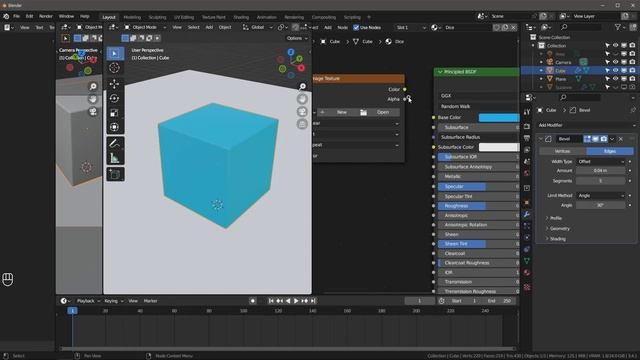Viewport: 640px width, 360px height.
Task: Open the File menu
Action: tap(16, 16)
